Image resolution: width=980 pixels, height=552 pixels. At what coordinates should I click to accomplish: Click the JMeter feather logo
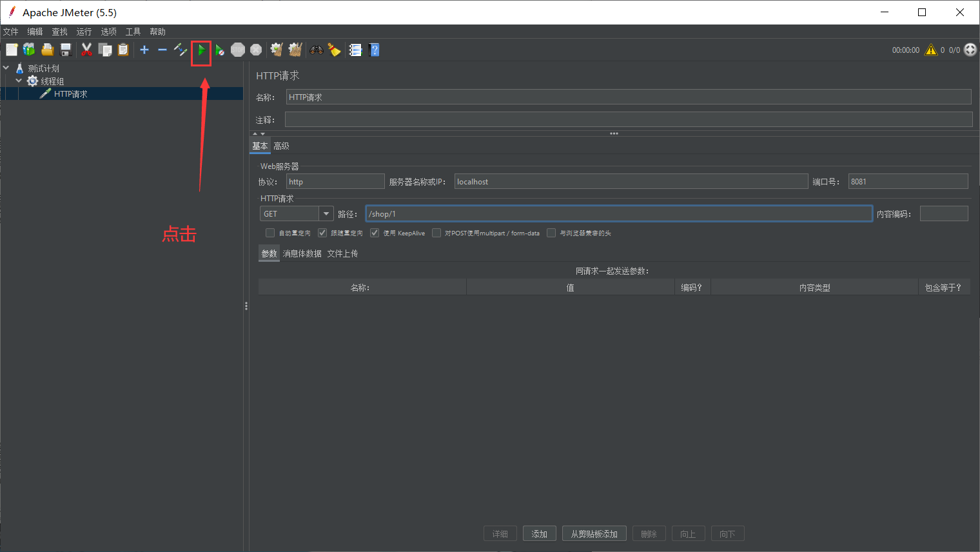click(x=12, y=12)
